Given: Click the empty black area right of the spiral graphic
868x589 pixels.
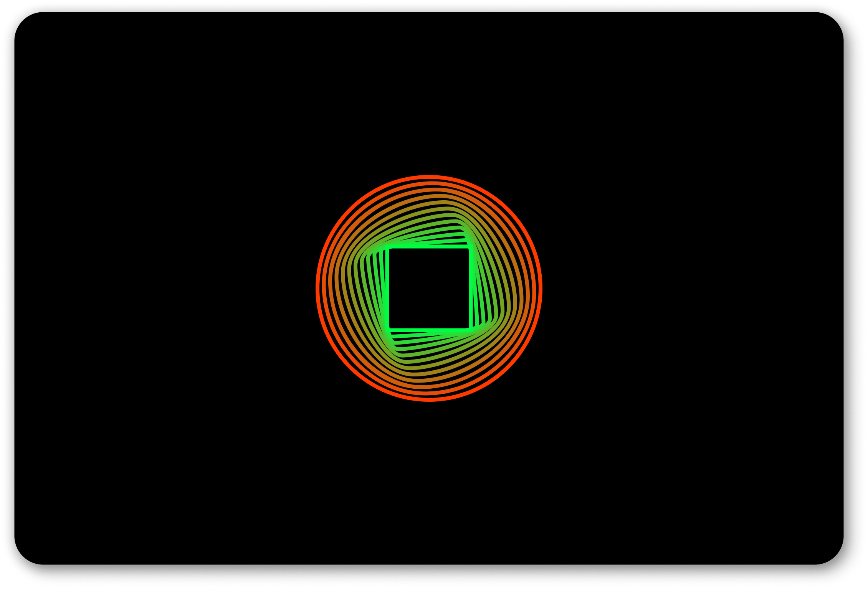Looking at the screenshot, I should click(699, 288).
